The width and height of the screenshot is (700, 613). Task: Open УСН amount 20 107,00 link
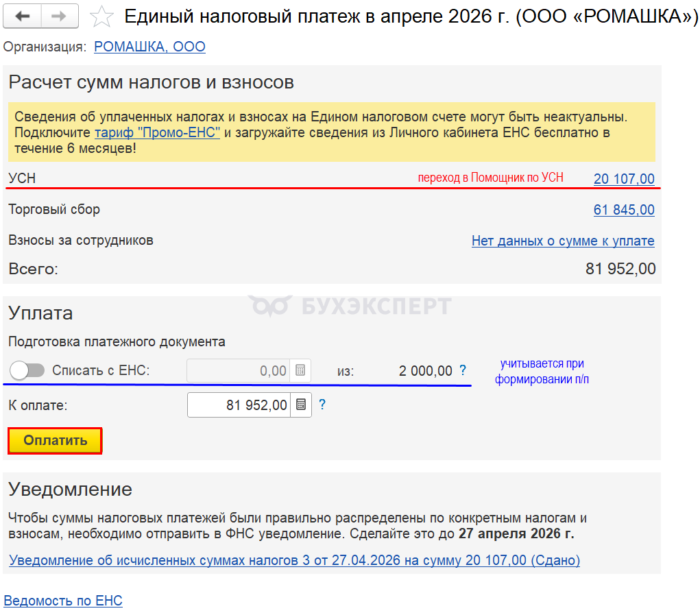click(624, 178)
